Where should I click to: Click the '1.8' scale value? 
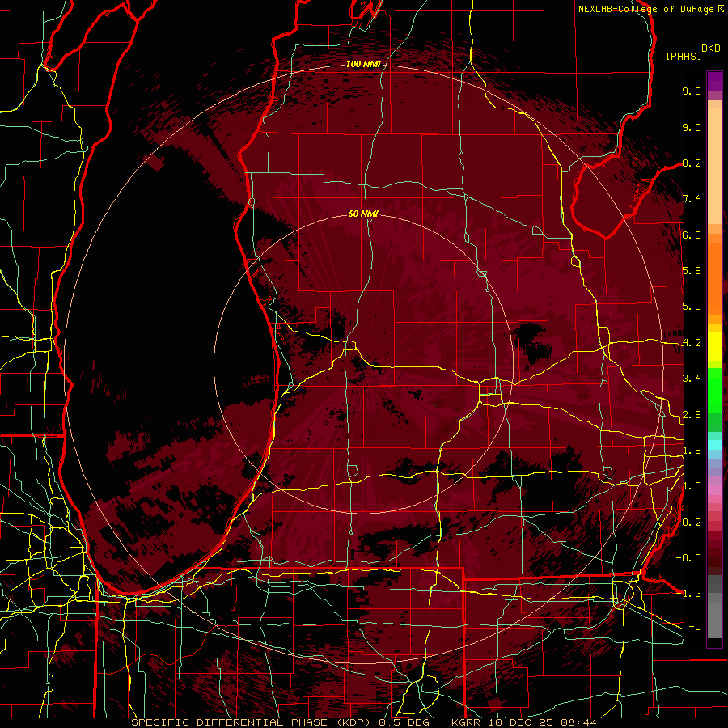tap(692, 451)
